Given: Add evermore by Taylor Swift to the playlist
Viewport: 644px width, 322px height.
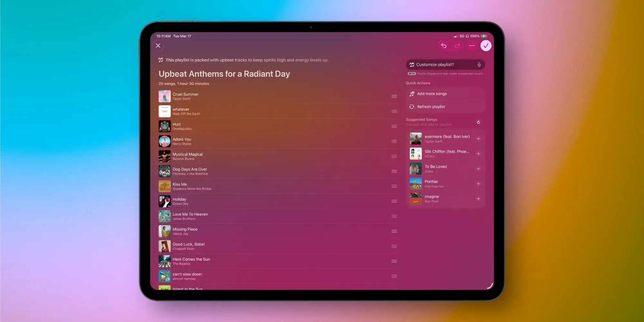Looking at the screenshot, I should click(x=479, y=138).
